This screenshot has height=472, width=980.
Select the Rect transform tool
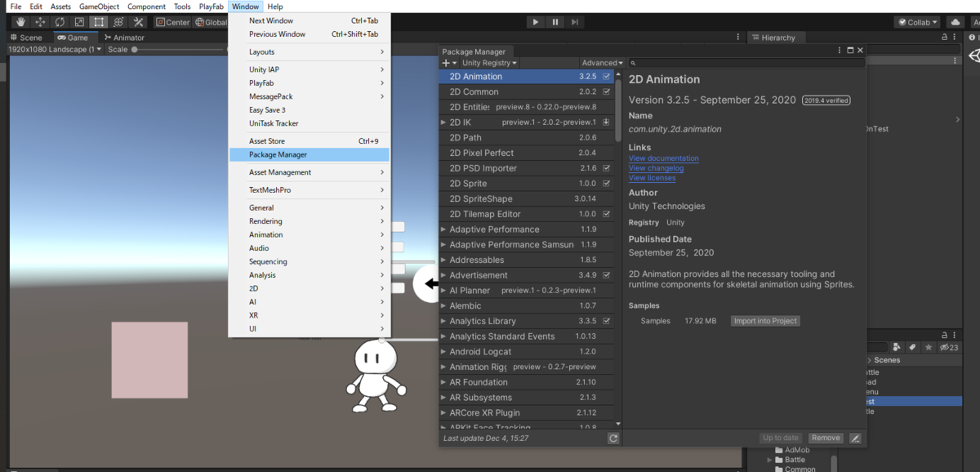click(99, 22)
